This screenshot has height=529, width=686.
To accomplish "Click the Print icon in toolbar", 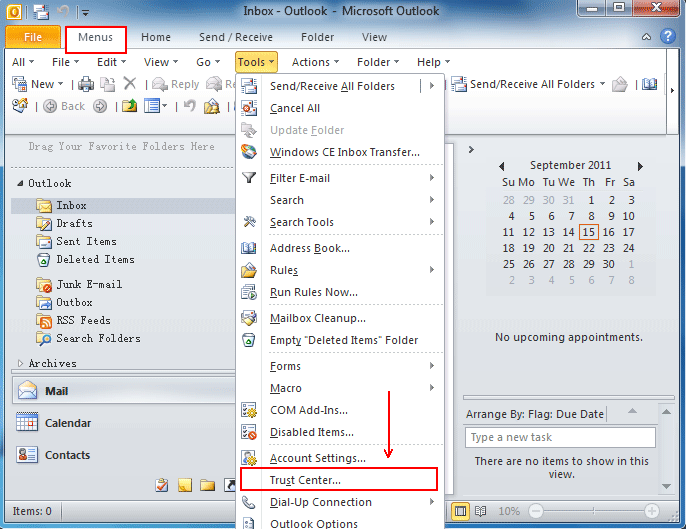I will click(x=86, y=84).
